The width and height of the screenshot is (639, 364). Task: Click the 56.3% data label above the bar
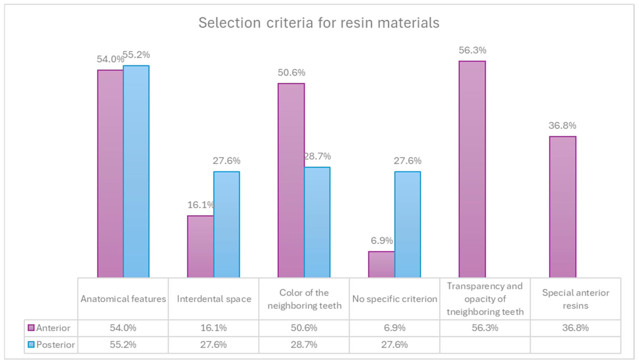point(472,50)
